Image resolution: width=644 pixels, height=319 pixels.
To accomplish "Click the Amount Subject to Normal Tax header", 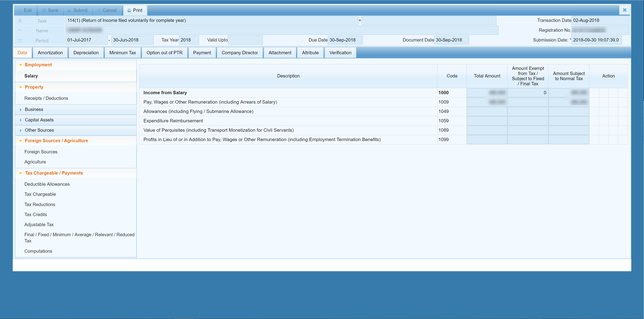I will click(569, 76).
